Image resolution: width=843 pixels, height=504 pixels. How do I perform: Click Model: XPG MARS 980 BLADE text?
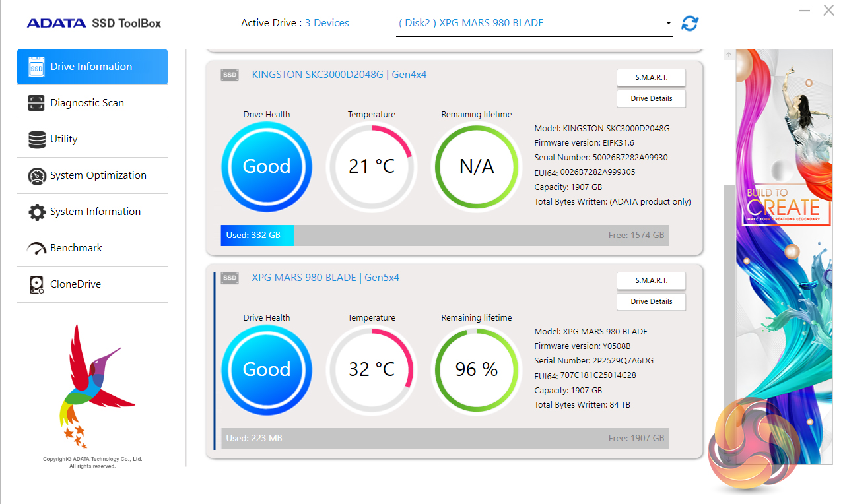pos(591,332)
